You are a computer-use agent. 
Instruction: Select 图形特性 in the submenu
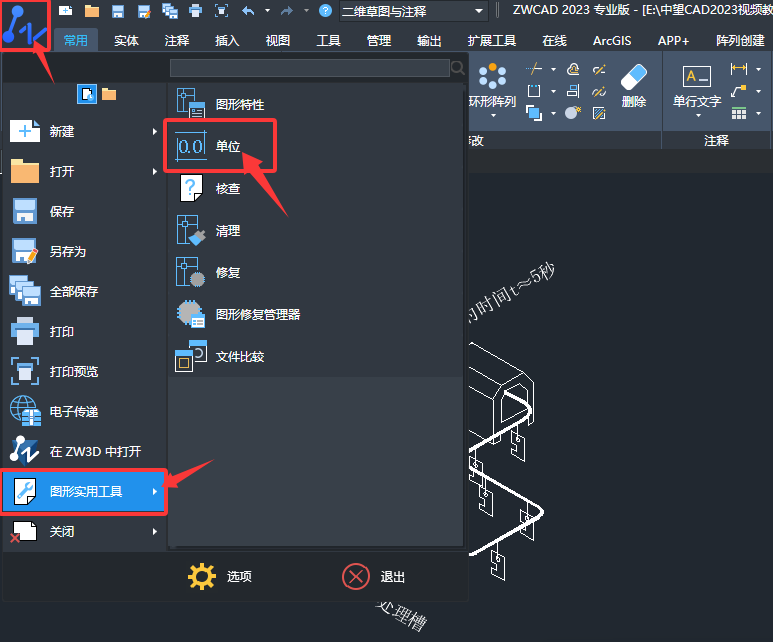pyautogui.click(x=316, y=104)
